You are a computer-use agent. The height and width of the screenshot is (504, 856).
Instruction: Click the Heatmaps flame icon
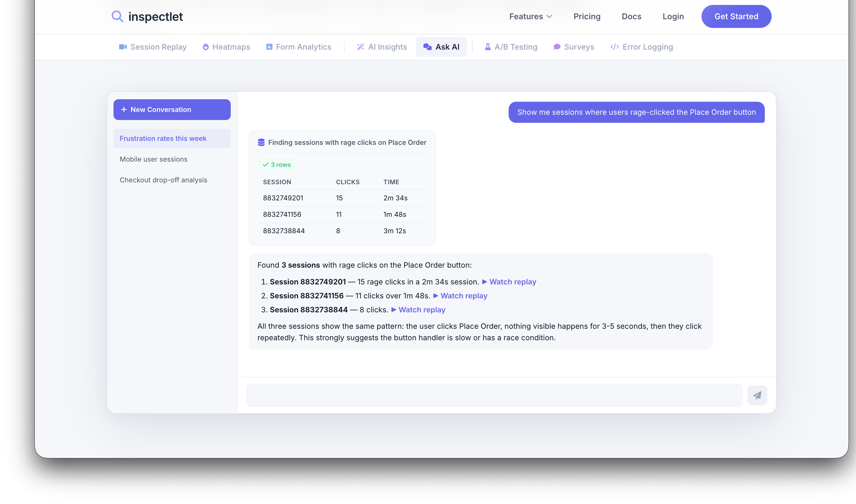pos(206,47)
